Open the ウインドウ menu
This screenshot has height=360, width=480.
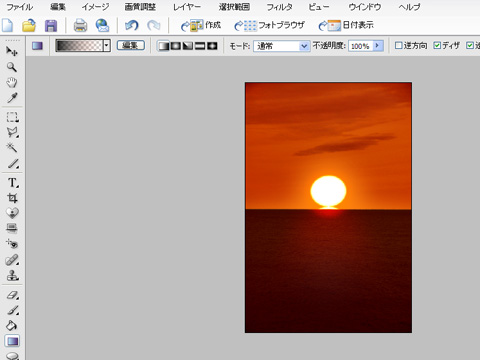(364, 7)
